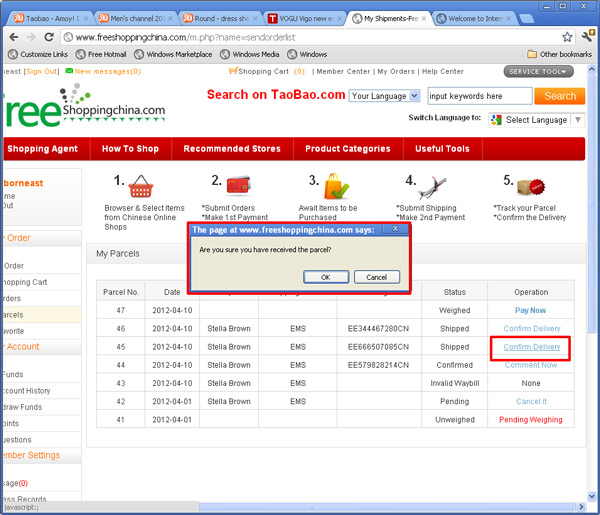Open the SERVICE TOOL dropdown button

tap(538, 72)
